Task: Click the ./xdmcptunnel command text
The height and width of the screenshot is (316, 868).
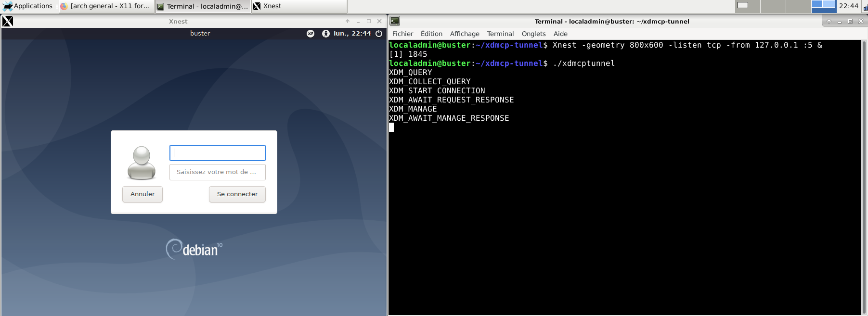Action: [x=584, y=63]
